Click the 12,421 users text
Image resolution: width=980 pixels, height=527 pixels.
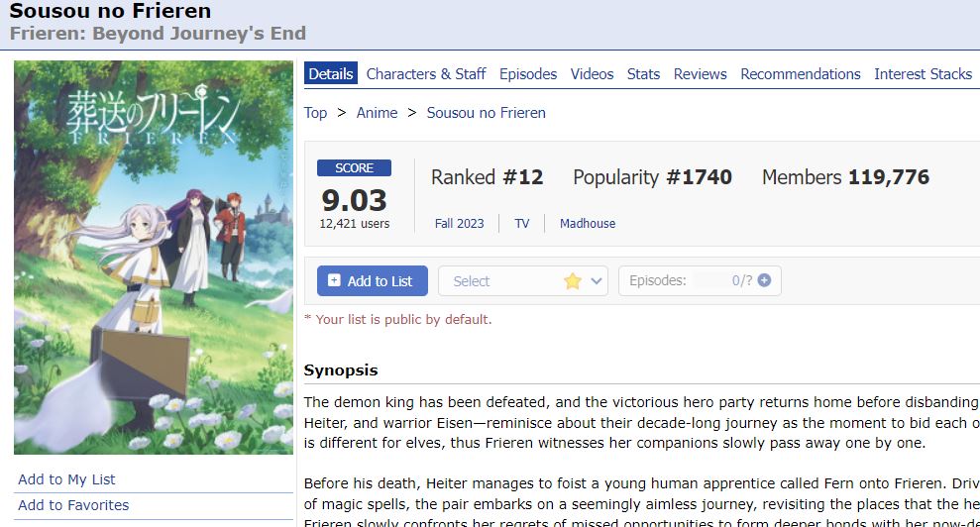(355, 223)
